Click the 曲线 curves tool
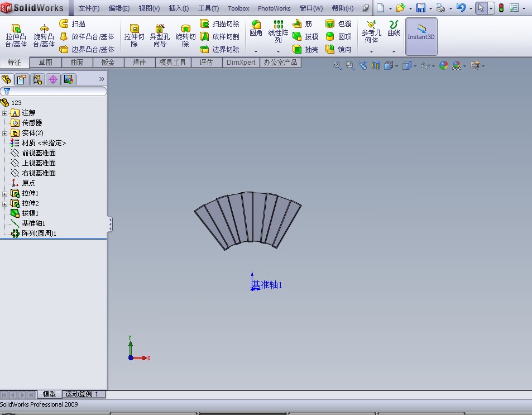The width and height of the screenshot is (532, 415). click(x=394, y=28)
